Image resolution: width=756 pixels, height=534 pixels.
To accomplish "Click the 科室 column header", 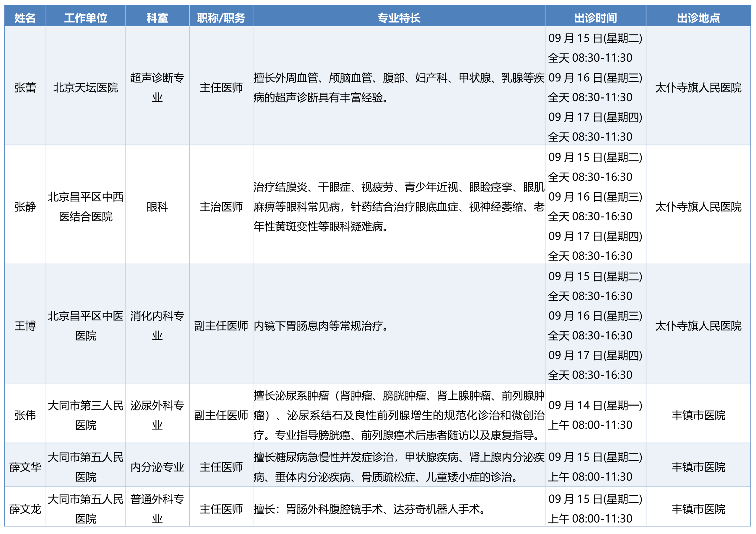I will 157,17.
